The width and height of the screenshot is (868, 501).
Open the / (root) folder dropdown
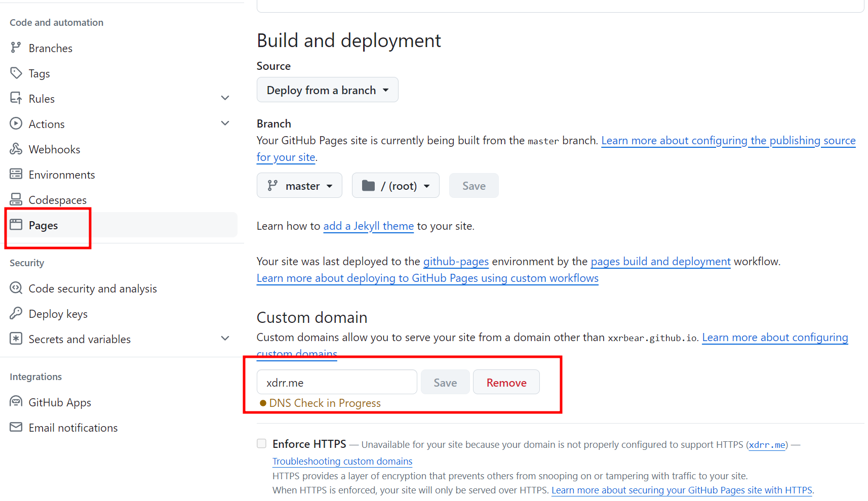pyautogui.click(x=396, y=186)
